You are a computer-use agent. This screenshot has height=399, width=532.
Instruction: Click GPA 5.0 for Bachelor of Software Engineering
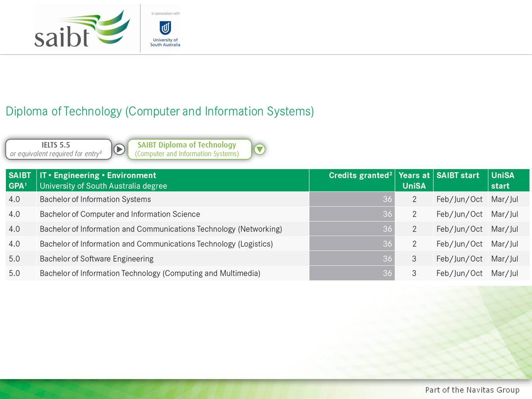pos(14,259)
